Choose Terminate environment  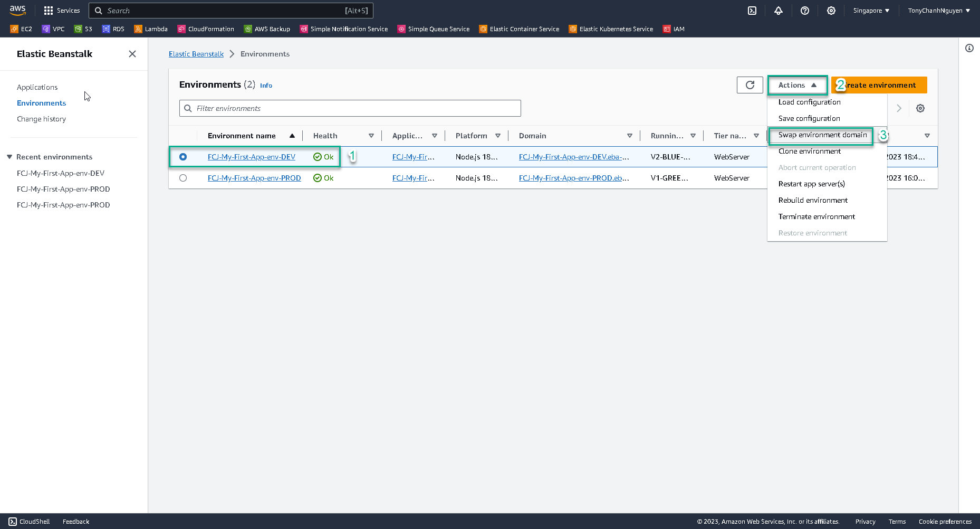(x=816, y=216)
